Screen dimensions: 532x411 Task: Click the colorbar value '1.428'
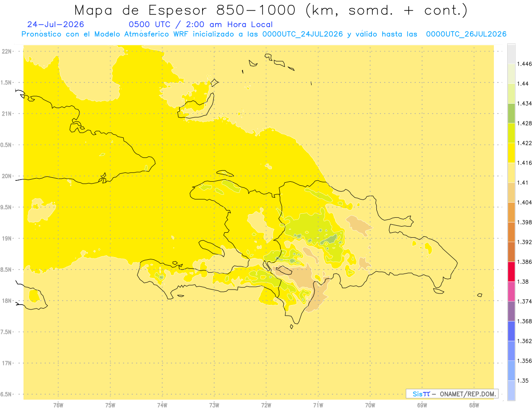coord(525,123)
